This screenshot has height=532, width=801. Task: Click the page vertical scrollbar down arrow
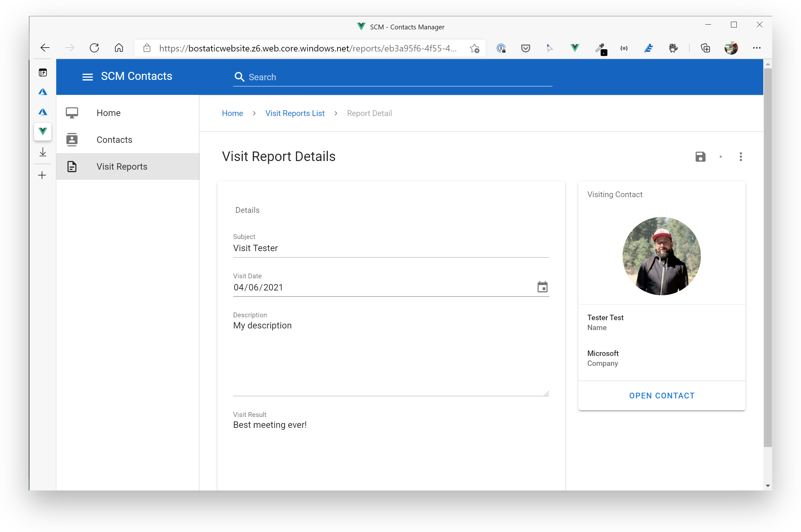(x=767, y=486)
